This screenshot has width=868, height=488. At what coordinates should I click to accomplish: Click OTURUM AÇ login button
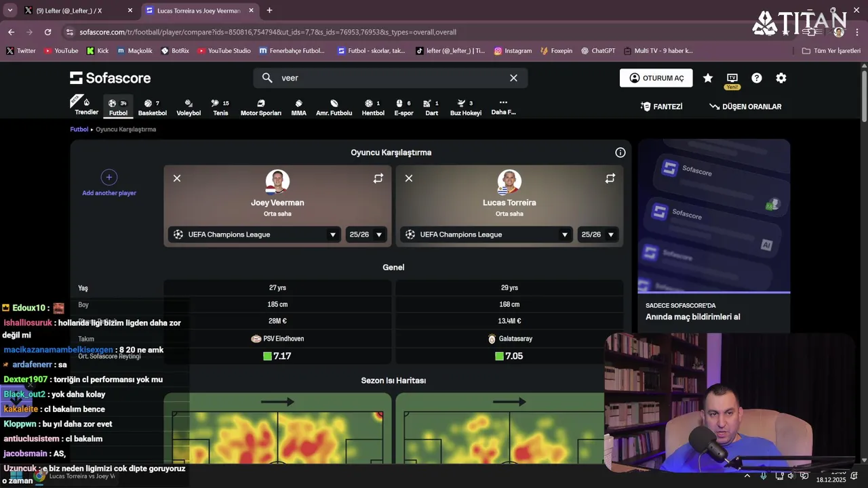(x=656, y=78)
